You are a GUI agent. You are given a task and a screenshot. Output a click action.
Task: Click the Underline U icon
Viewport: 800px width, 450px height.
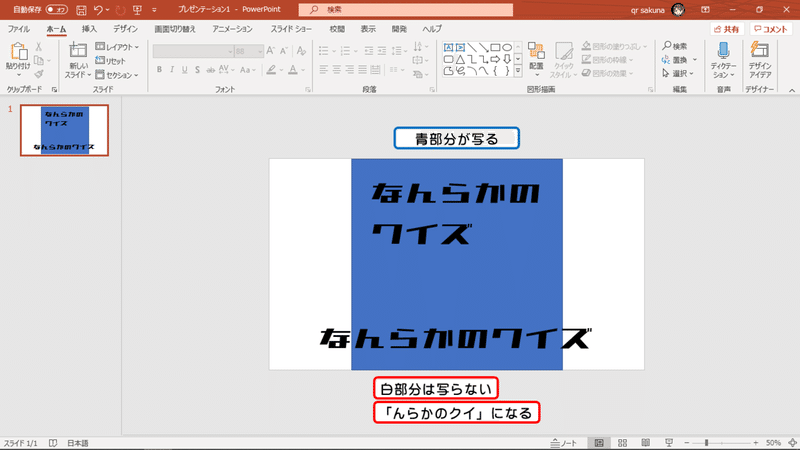pos(184,69)
